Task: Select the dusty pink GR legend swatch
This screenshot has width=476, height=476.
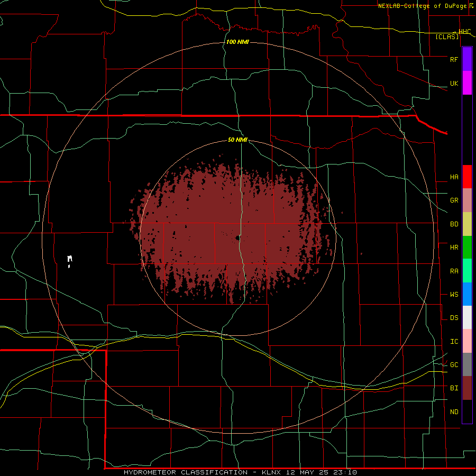Action: 467,200
